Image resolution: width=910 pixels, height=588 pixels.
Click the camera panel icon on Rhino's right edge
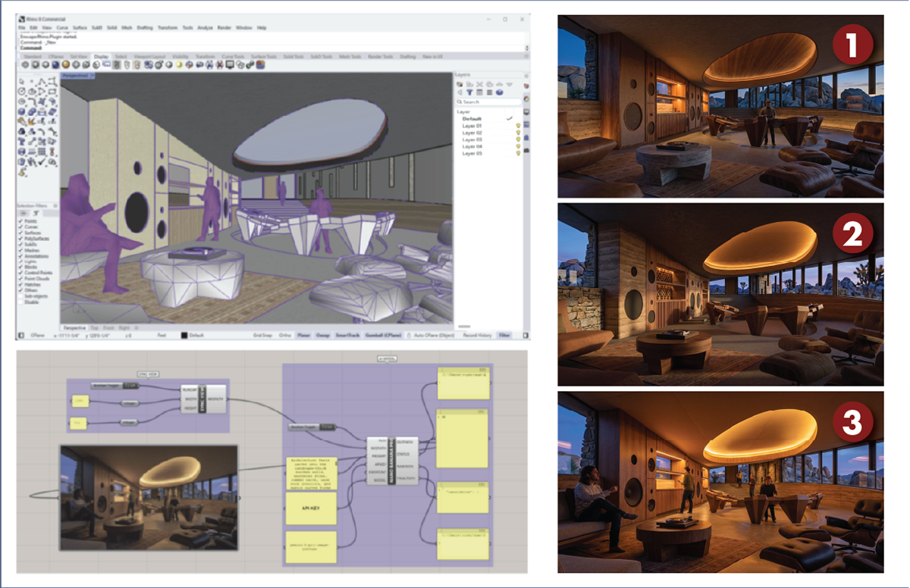(x=526, y=150)
